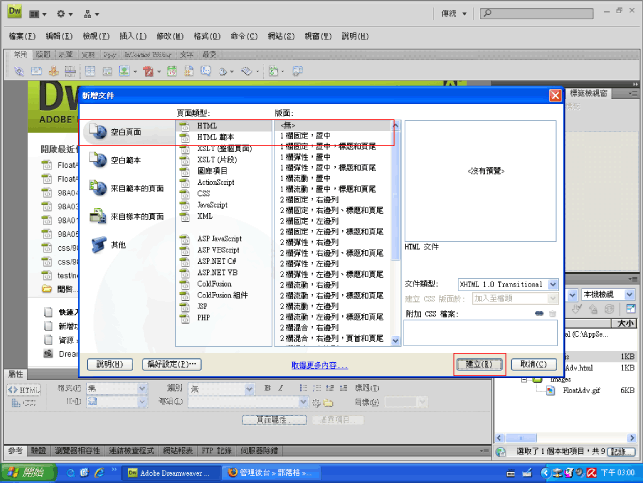Click 建立(R) create button

479,364
